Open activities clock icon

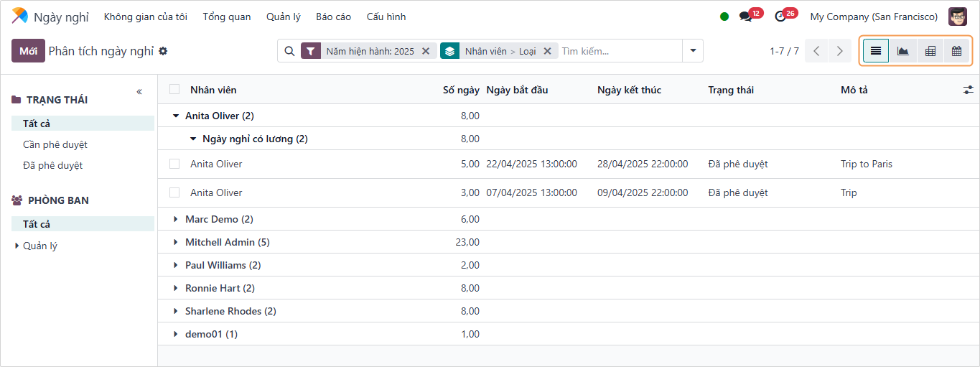(x=780, y=17)
